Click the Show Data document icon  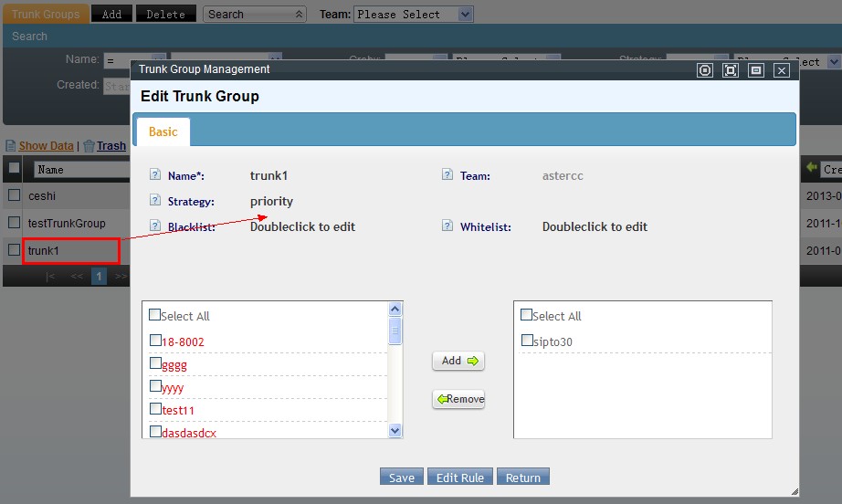[11, 145]
